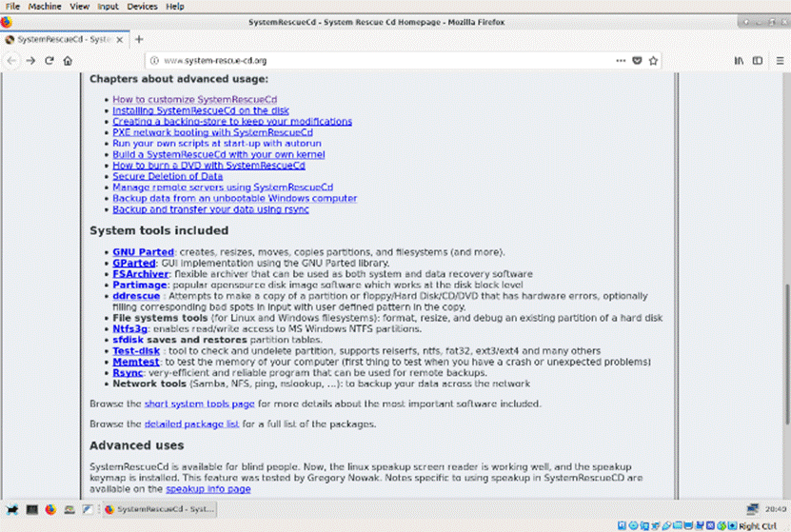Screen dimensions: 791x532
Task: Launch Firefox from the taskbar launcher
Action: point(50,509)
